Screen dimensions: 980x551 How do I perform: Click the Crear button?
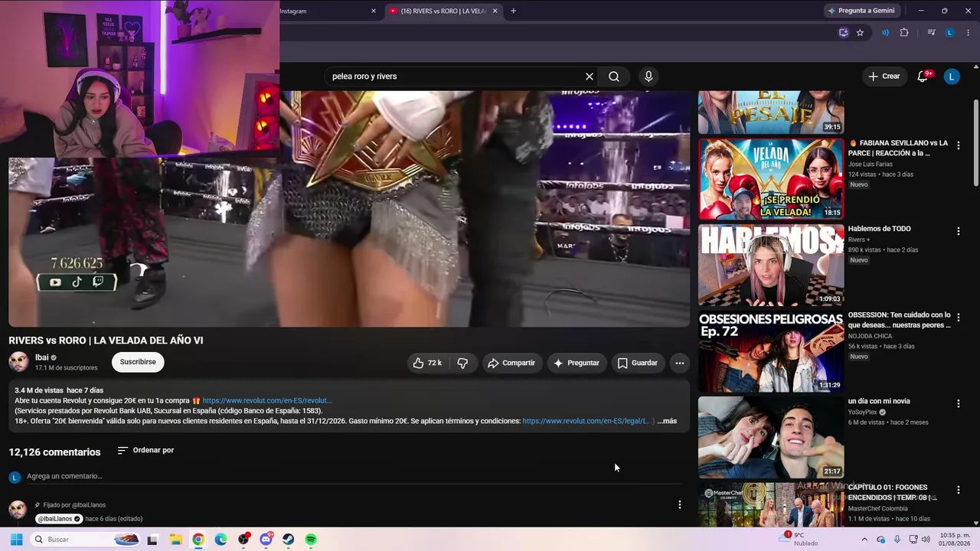[884, 77]
